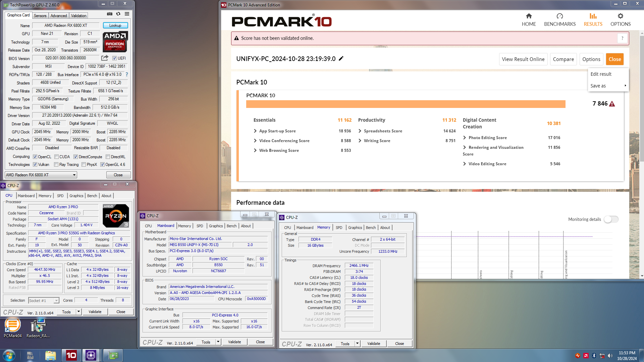Click the Bluetooth tray icon
Screen dimensions: 644x362
[x=594, y=356]
